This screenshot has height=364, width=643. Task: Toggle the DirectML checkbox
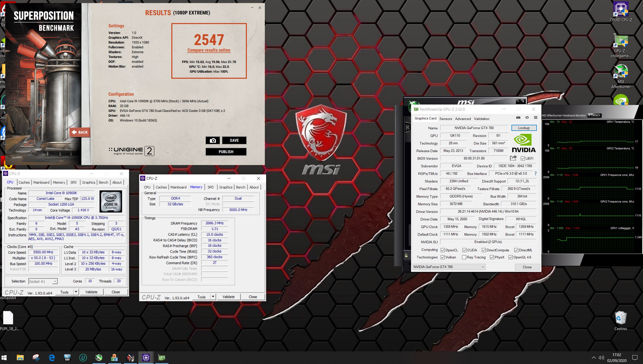point(516,250)
